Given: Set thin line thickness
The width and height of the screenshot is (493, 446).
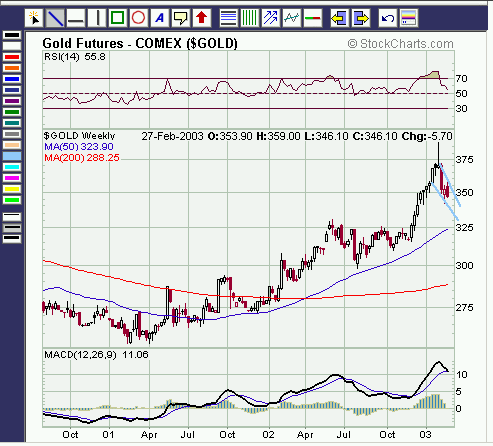Looking at the screenshot, I should 12,217.
